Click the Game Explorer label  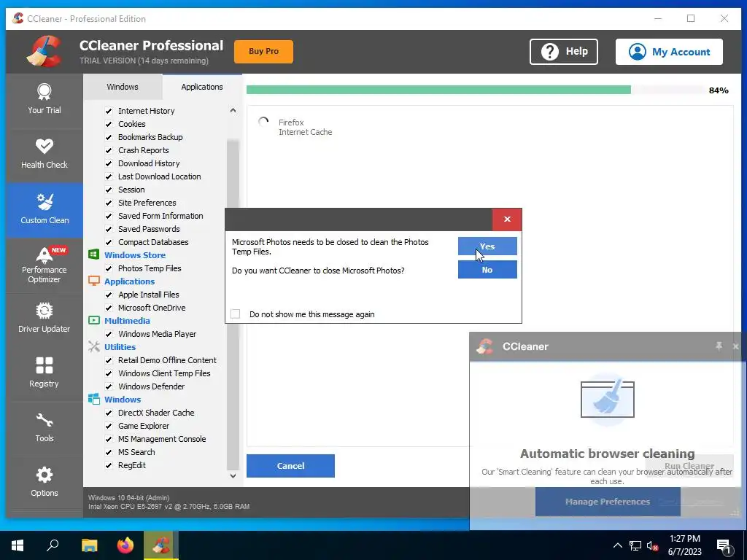[x=144, y=426]
